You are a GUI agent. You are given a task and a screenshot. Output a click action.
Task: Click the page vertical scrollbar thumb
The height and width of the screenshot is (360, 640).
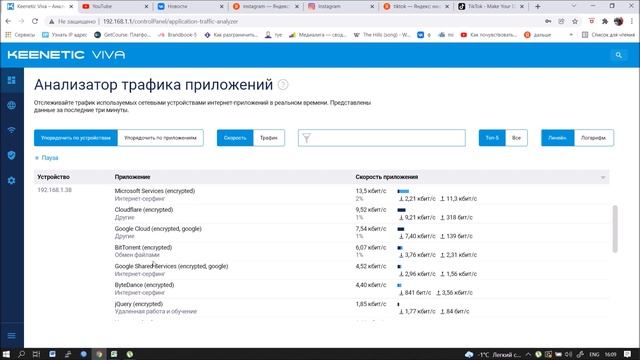click(x=615, y=229)
